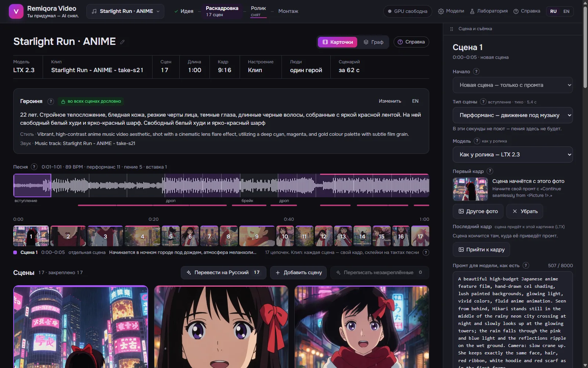588x368 pixels.
Task: Go to the Монтаж step
Action: (x=288, y=11)
